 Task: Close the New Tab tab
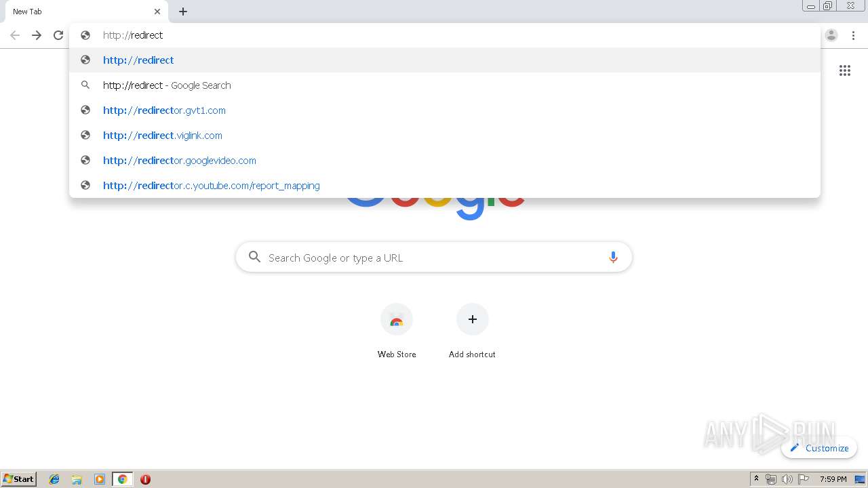tap(157, 12)
